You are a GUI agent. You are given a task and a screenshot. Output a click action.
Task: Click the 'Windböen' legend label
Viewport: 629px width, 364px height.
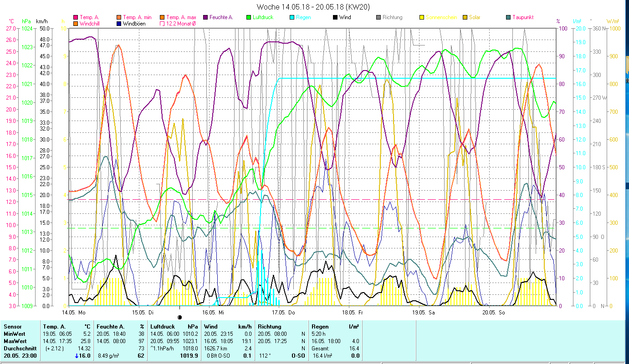click(x=134, y=23)
